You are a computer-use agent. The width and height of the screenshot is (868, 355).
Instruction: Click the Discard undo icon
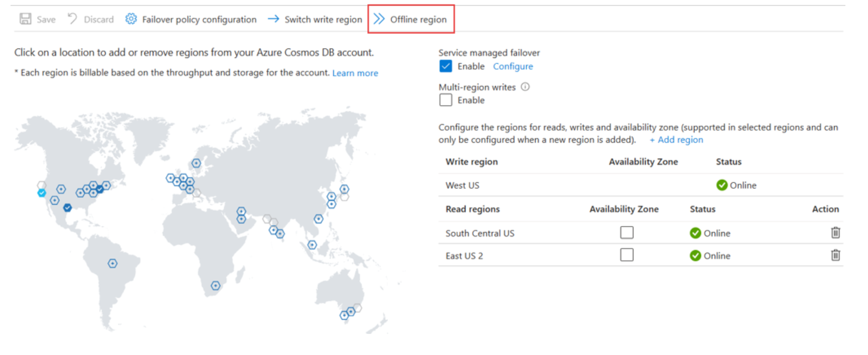pos(72,19)
